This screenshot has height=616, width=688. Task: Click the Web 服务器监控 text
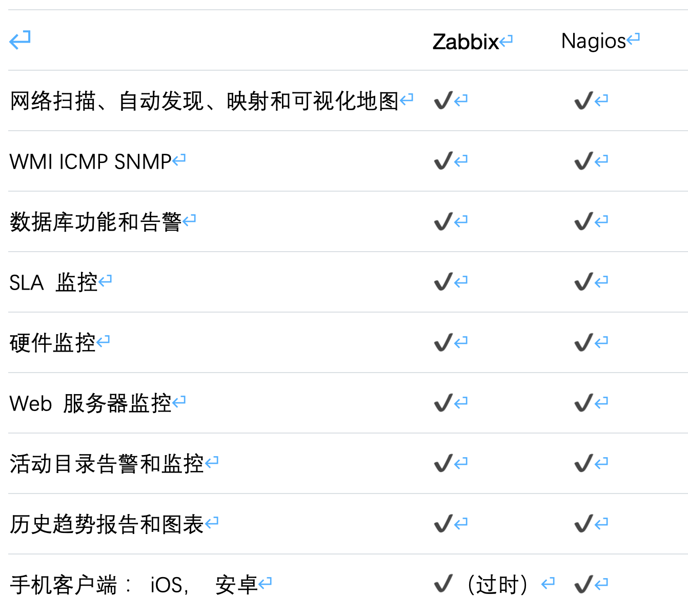pyautogui.click(x=90, y=404)
